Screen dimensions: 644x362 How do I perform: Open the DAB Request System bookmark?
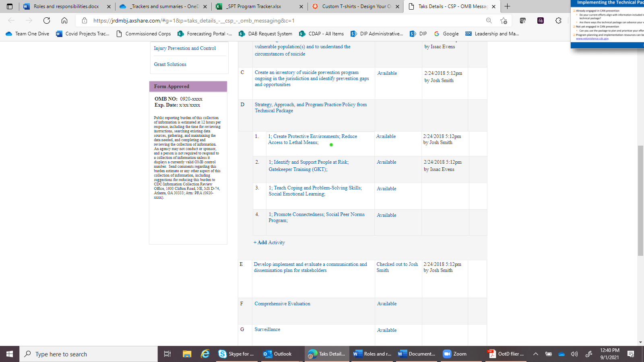tap(265, 34)
